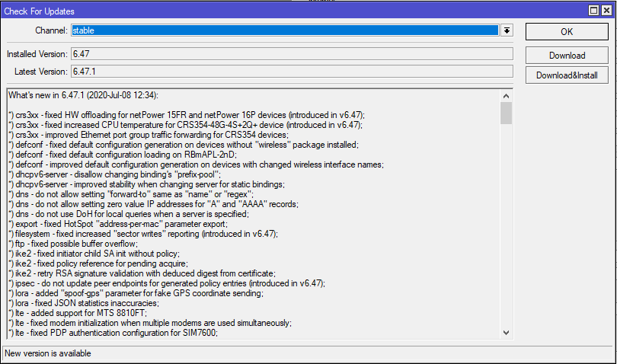This screenshot has height=364, width=617.
Task: Click the Installed Version field
Action: [x=290, y=54]
